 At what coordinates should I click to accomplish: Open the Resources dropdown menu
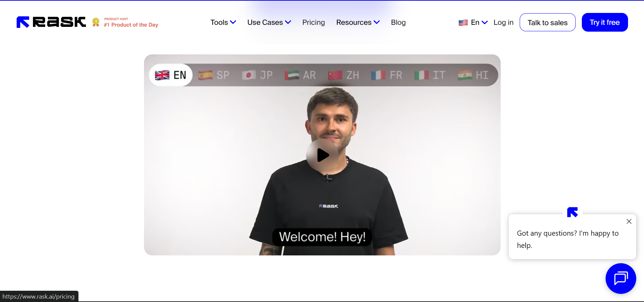tap(358, 22)
